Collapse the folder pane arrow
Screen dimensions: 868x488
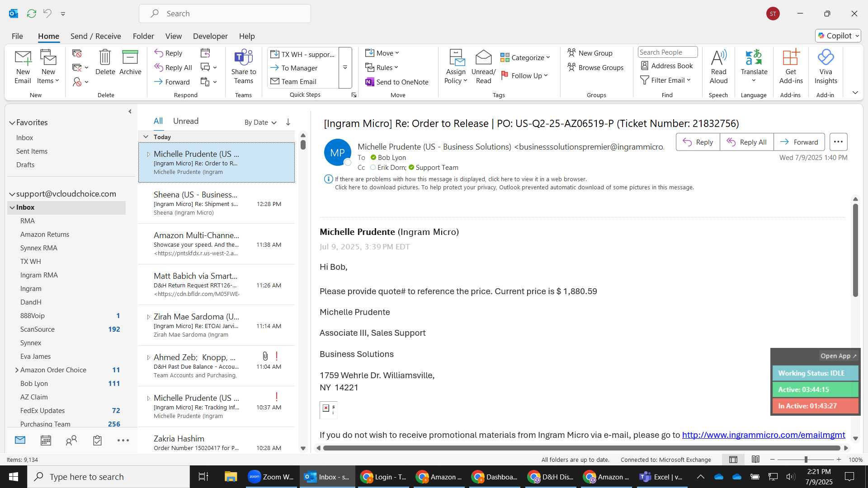pos(130,111)
